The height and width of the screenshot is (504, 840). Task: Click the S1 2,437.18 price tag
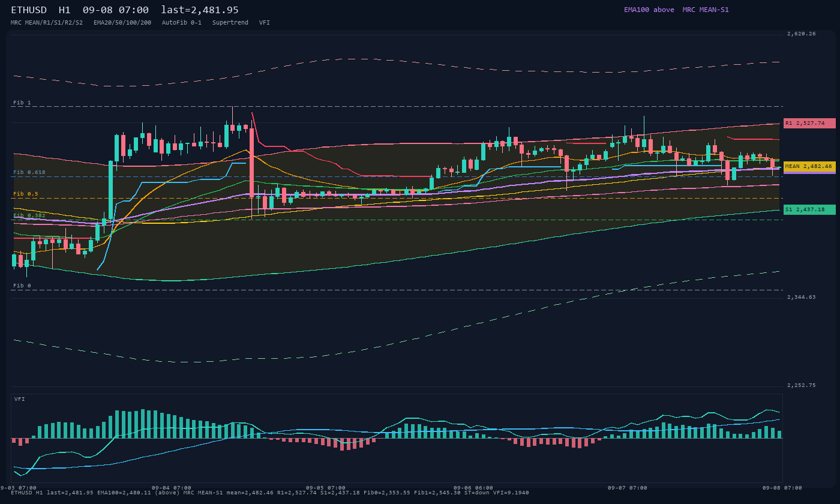click(x=809, y=209)
